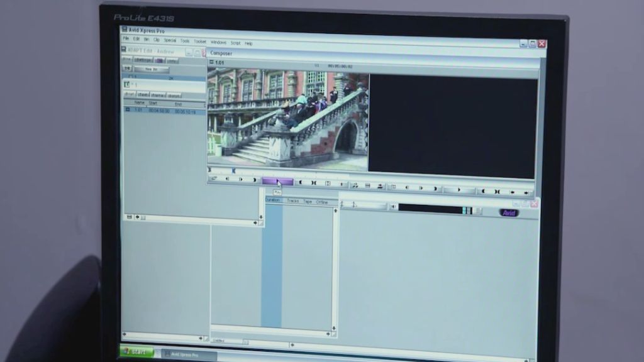Click the audio meter display in the Timeline window
This screenshot has width=644, height=362.
coord(435,209)
